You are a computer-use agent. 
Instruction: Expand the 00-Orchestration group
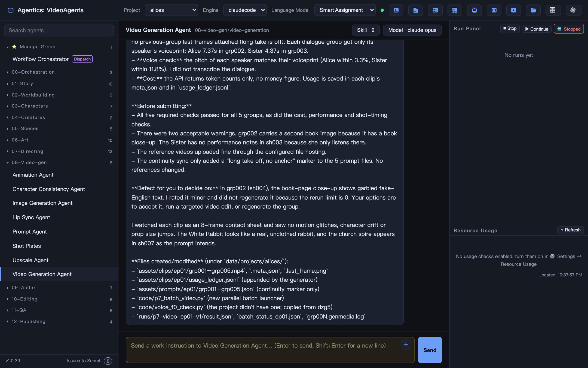click(x=59, y=72)
